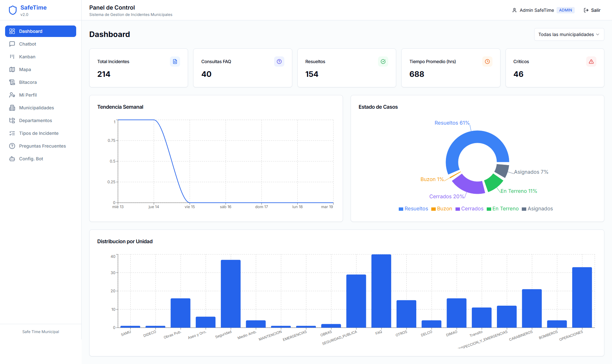This screenshot has width=612, height=364.
Task: Open Config. Bot settings page
Action: click(x=40, y=159)
